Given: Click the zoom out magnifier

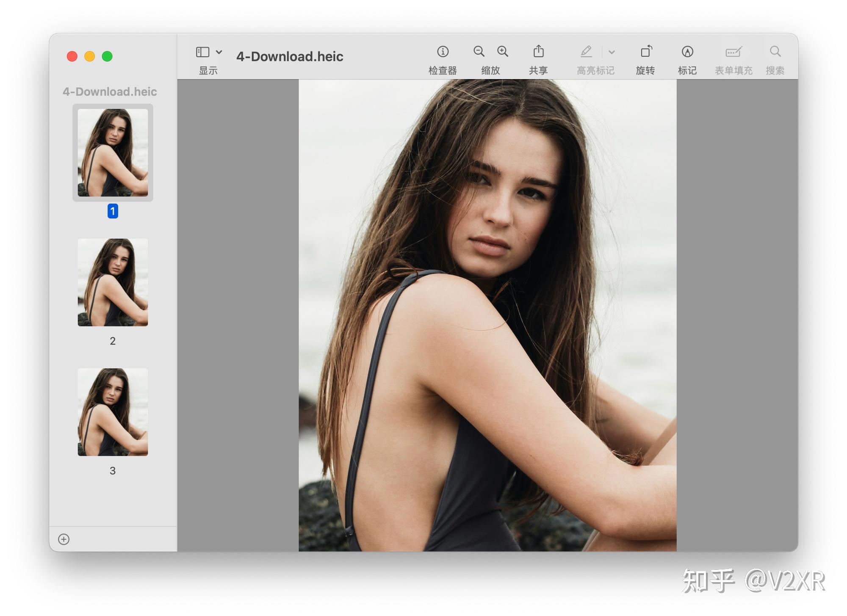Looking at the screenshot, I should 479,52.
